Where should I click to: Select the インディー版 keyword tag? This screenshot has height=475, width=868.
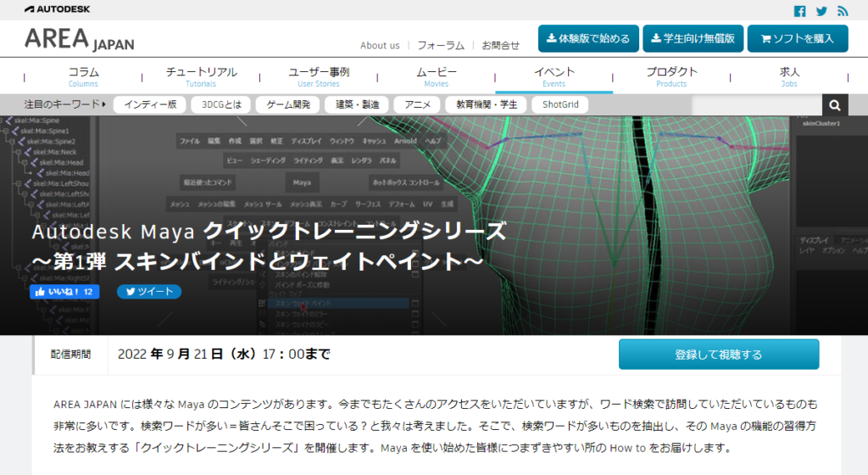(x=150, y=104)
